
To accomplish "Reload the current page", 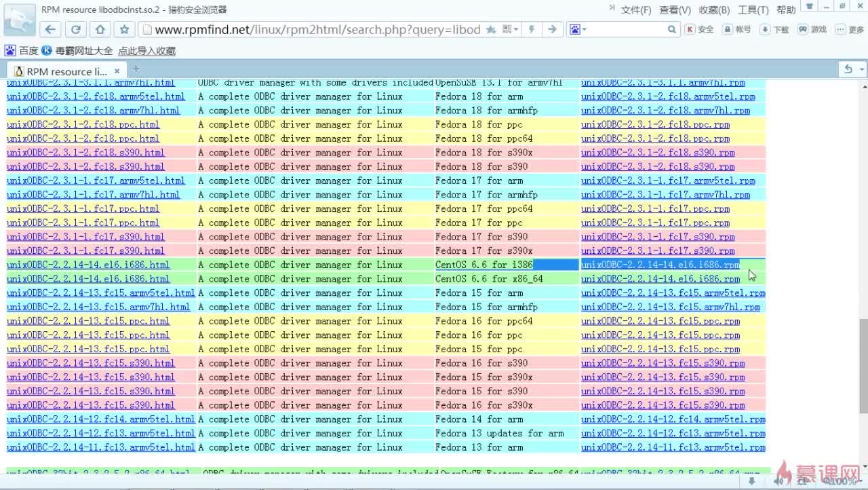I will [x=76, y=29].
